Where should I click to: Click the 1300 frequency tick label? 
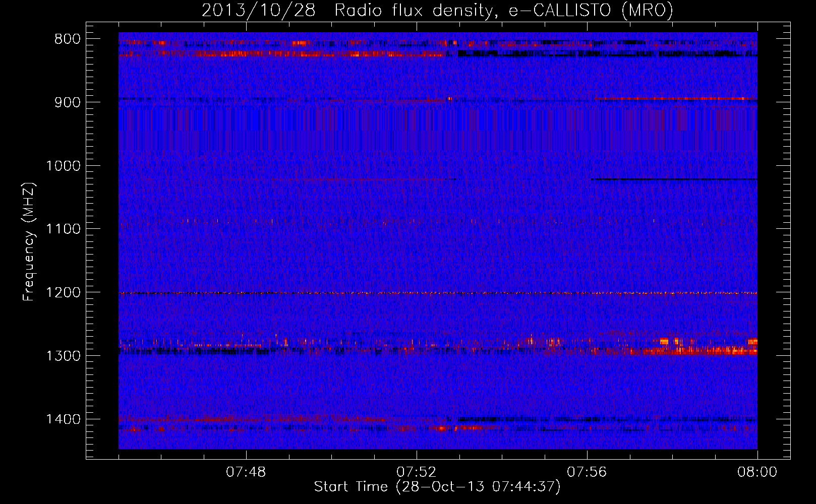pos(63,356)
